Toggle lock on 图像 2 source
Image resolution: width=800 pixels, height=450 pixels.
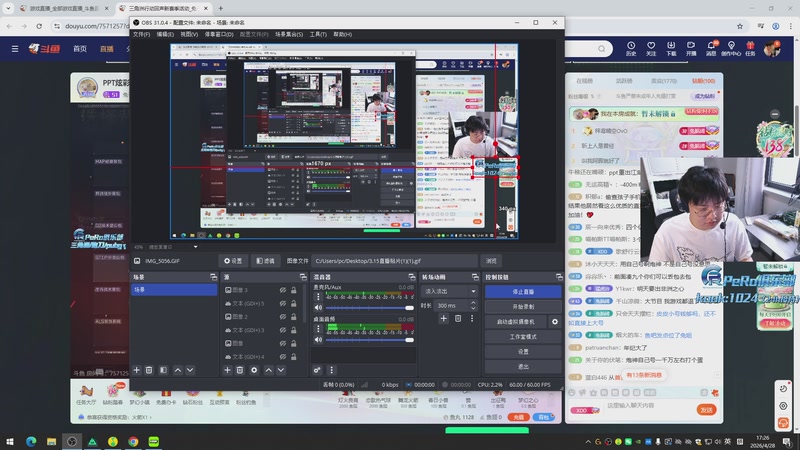pos(294,316)
